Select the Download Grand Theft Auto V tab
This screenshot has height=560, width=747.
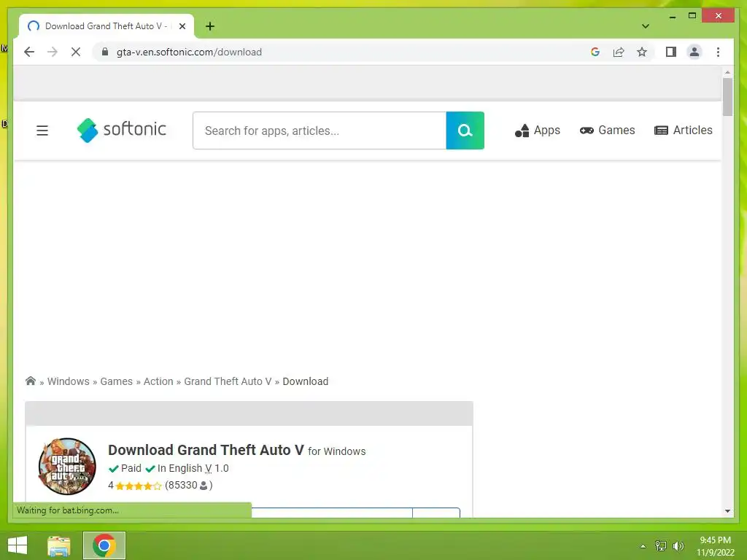(x=106, y=26)
